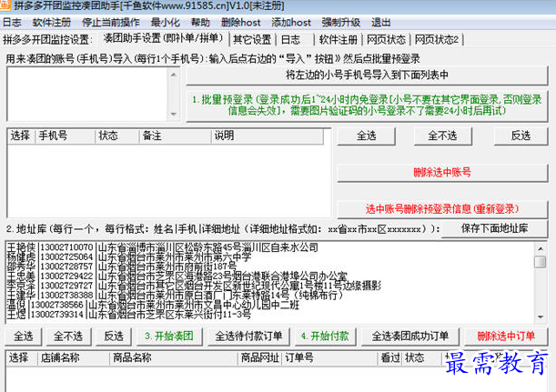
Task: Click address line with phone 13002728757
Action: [122, 266]
